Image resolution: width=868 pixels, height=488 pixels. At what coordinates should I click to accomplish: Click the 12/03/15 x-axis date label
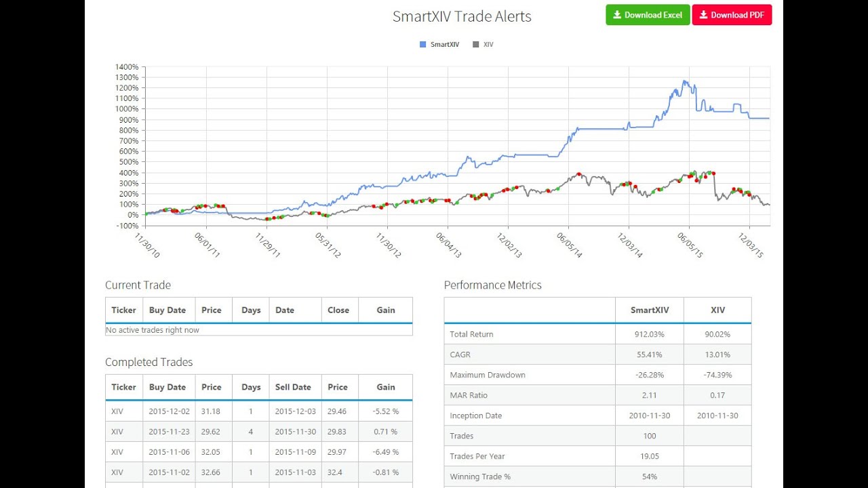click(751, 245)
